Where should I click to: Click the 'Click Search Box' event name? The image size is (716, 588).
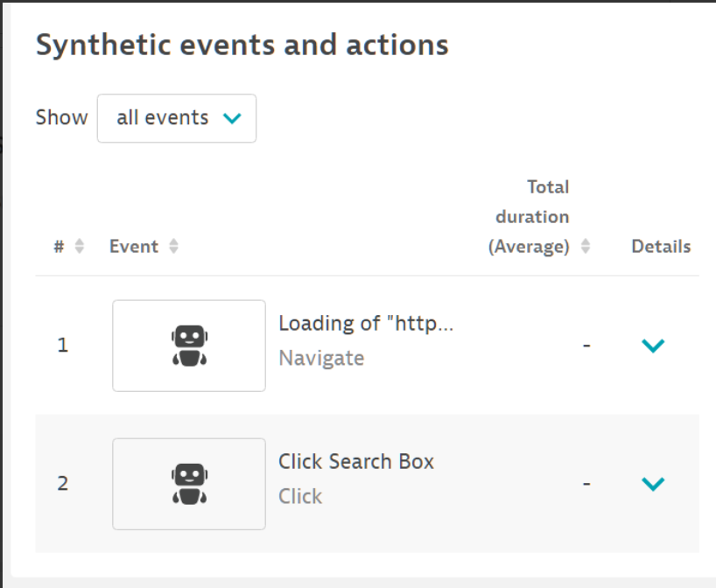click(x=355, y=461)
